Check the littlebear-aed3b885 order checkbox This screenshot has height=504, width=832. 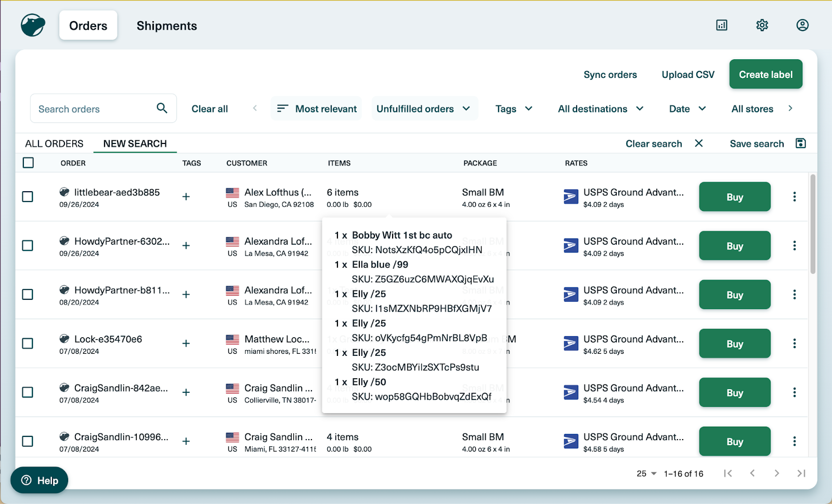point(28,197)
